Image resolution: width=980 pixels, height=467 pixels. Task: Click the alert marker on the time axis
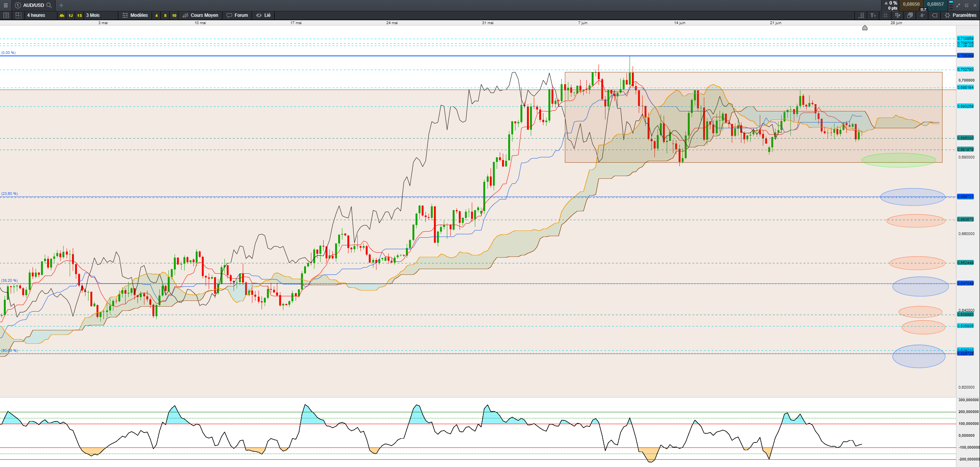[865, 28]
